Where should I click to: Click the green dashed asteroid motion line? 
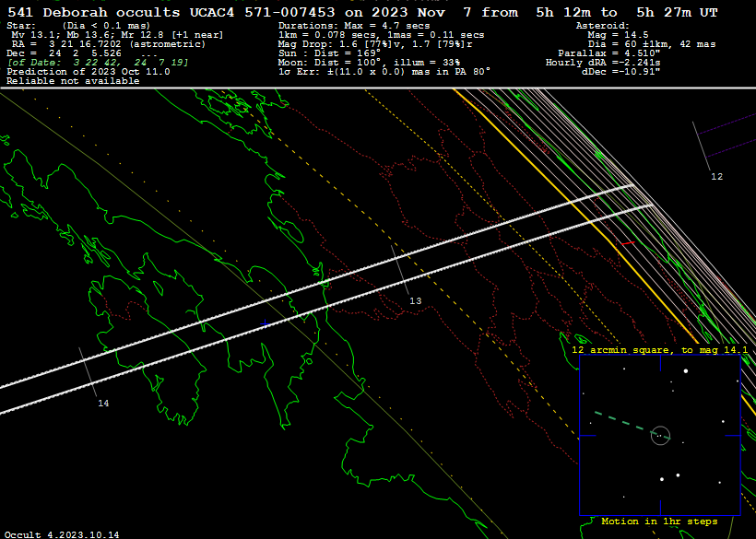click(618, 420)
